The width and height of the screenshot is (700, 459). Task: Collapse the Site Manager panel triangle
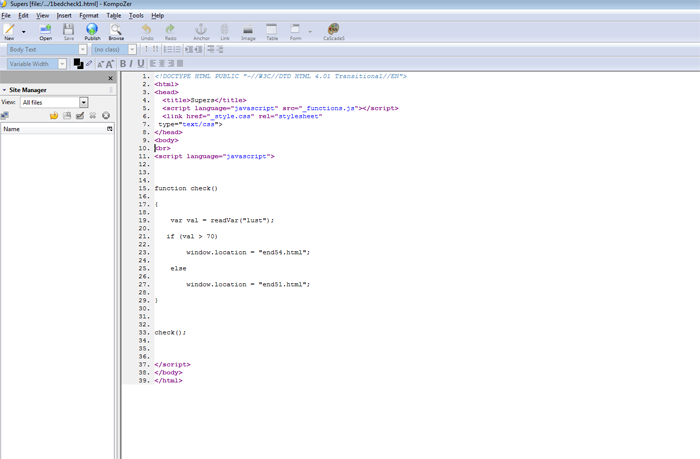(4, 90)
